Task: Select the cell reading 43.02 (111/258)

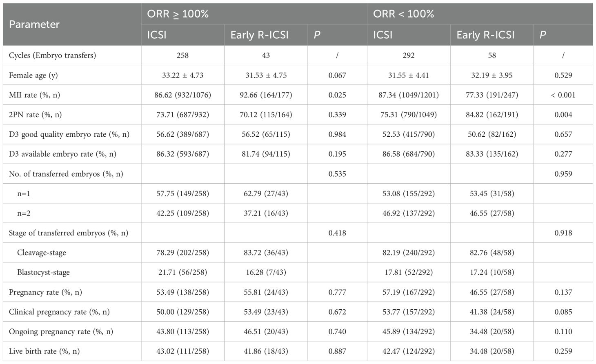Action: [x=182, y=351]
